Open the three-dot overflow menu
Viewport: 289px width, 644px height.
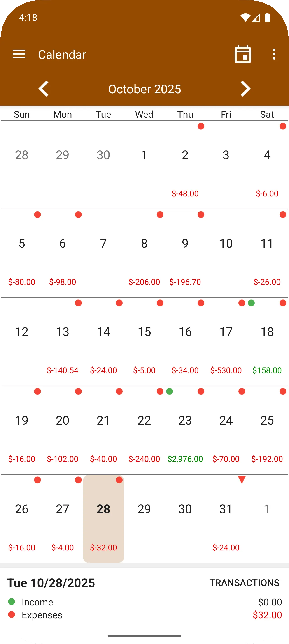tap(274, 54)
